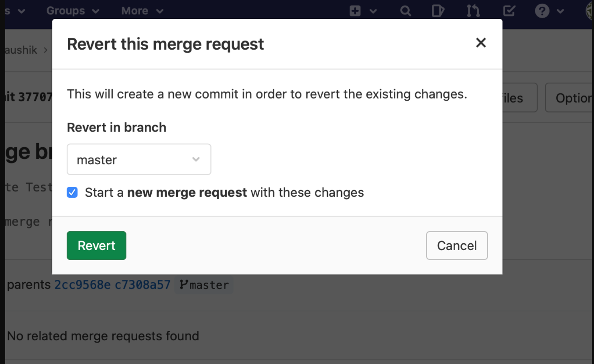Open the Revert in branch dropdown

pos(139,160)
